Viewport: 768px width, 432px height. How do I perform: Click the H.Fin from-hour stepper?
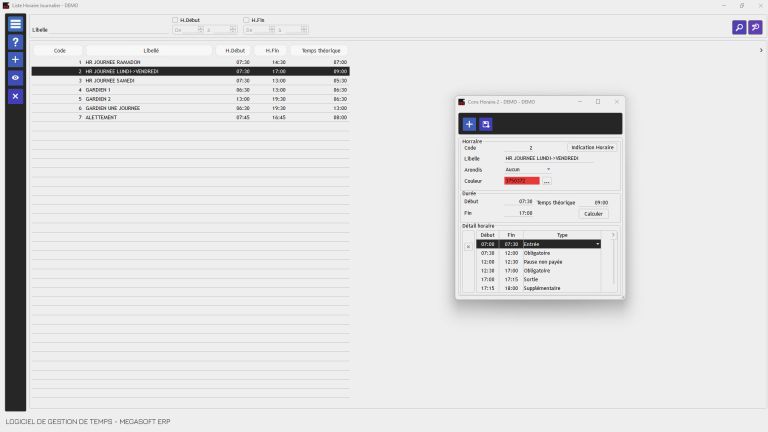pos(272,29)
